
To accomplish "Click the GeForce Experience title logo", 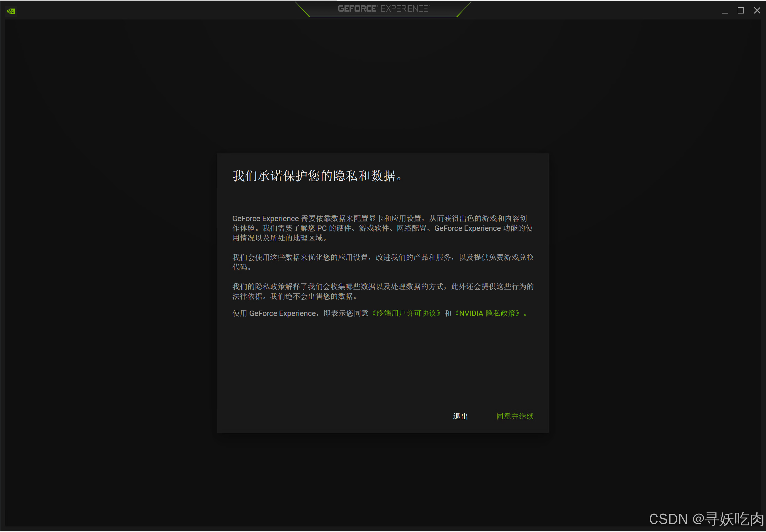I will [x=383, y=9].
